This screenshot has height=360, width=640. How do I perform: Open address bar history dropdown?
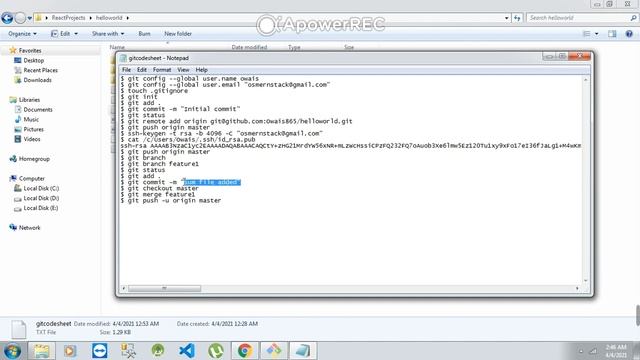tap(507, 18)
